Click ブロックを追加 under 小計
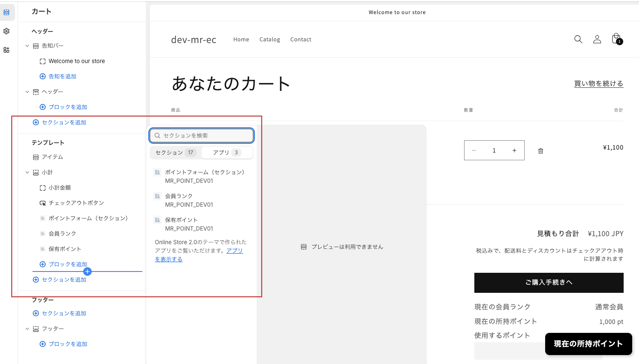The image size is (639, 364). [68, 264]
